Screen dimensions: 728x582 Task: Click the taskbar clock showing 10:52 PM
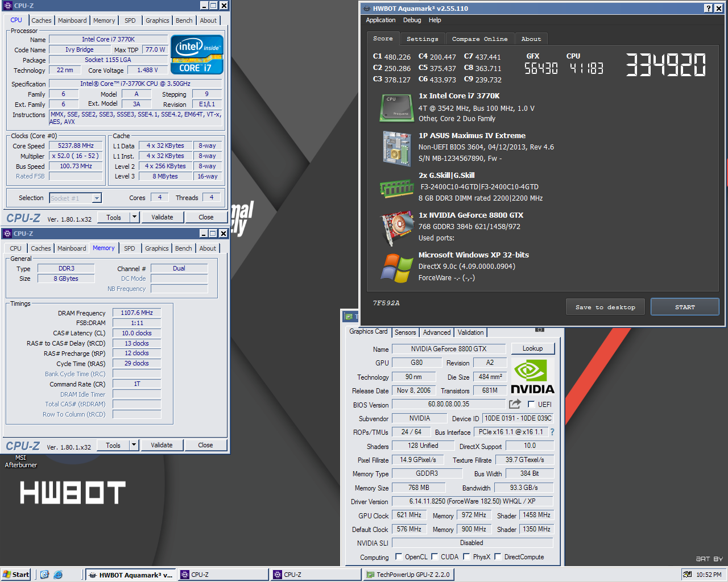click(x=709, y=575)
